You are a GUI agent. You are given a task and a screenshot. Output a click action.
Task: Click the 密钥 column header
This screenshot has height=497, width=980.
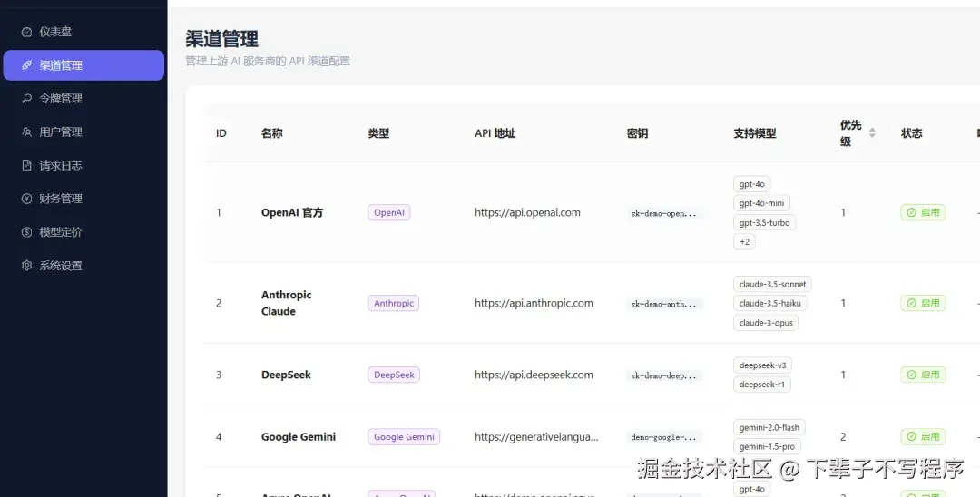coord(638,133)
